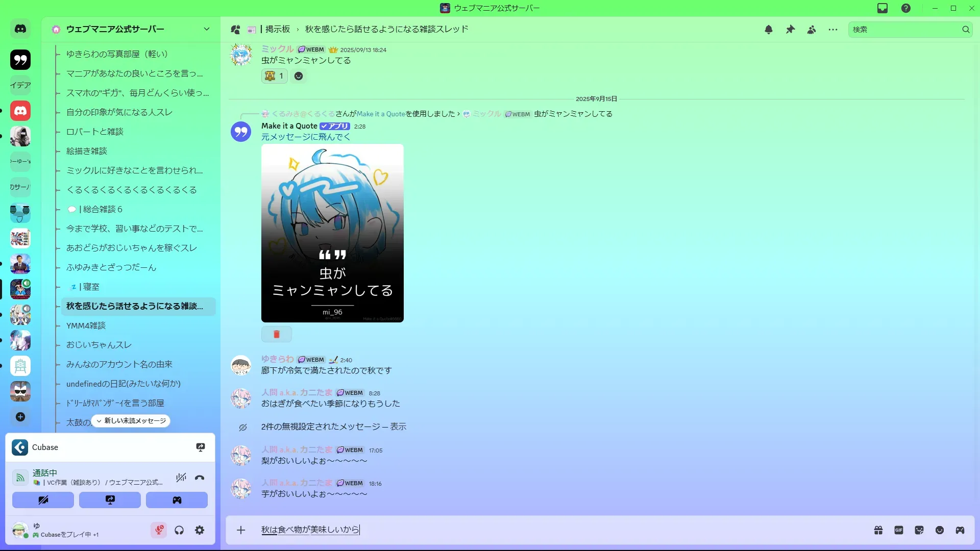
Task: Open the thread more options menu
Action: click(x=833, y=30)
